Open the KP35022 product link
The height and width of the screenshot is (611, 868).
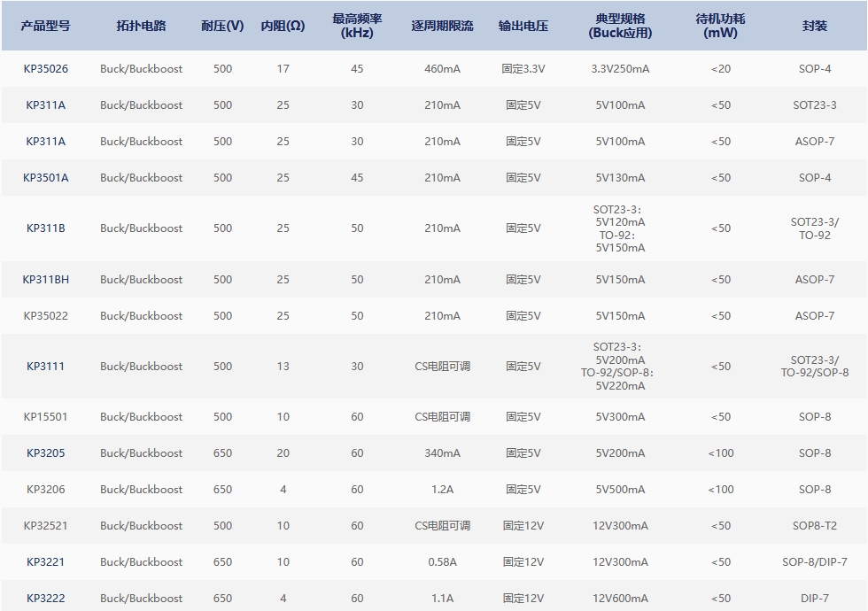[45, 315]
